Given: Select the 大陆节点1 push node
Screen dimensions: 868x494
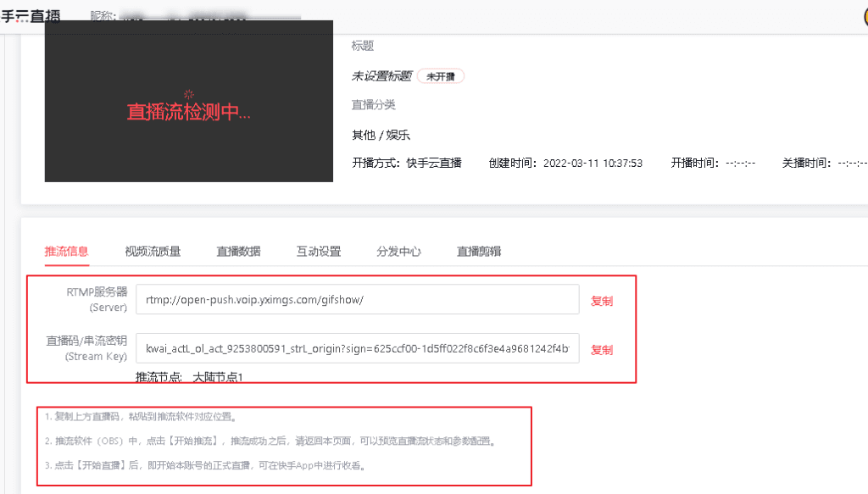Looking at the screenshot, I should pos(218,376).
